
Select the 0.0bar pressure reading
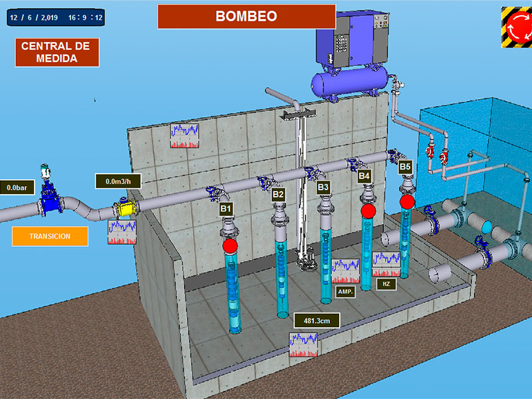tap(17, 188)
